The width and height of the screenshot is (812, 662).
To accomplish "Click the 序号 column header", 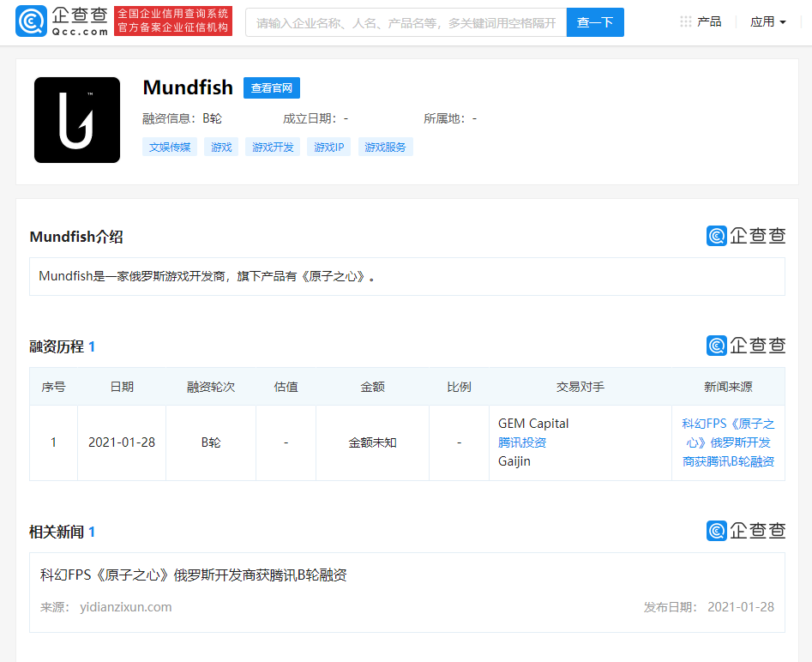I will (x=53, y=387).
